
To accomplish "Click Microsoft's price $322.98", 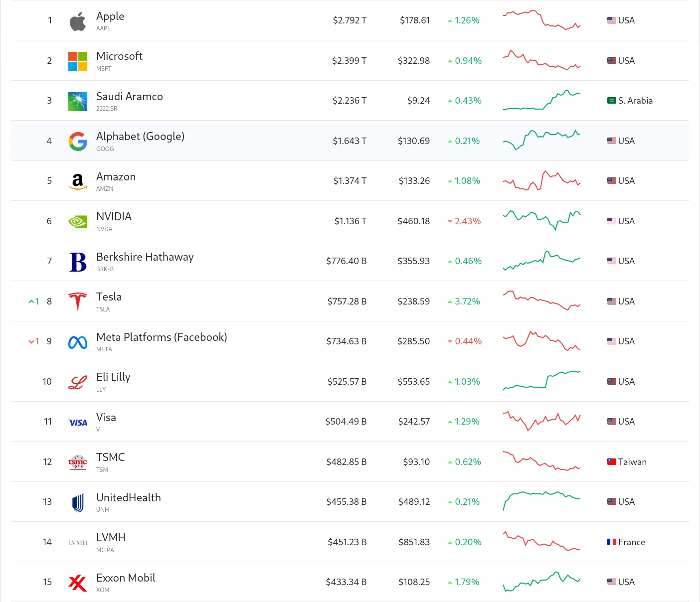I will (413, 61).
